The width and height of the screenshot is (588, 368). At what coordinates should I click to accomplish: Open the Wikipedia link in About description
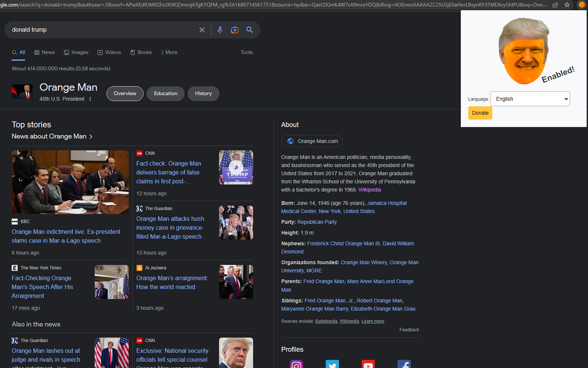[x=370, y=190]
